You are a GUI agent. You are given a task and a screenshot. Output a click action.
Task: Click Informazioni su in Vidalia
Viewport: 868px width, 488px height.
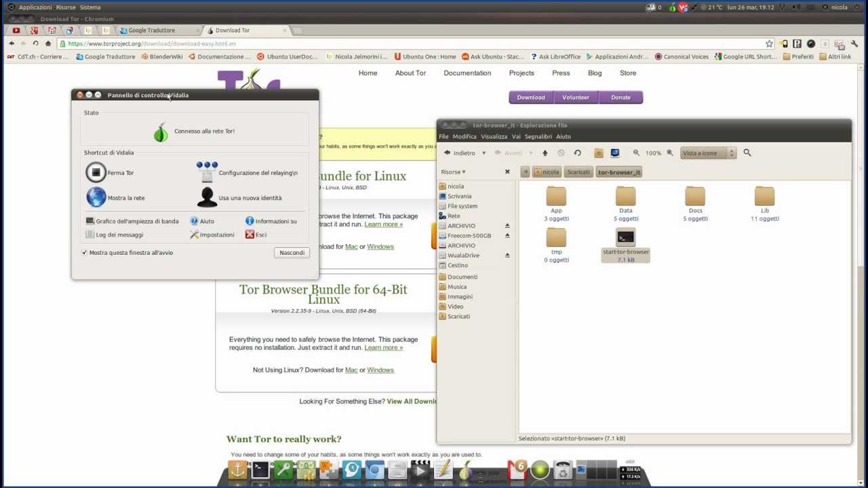point(271,221)
